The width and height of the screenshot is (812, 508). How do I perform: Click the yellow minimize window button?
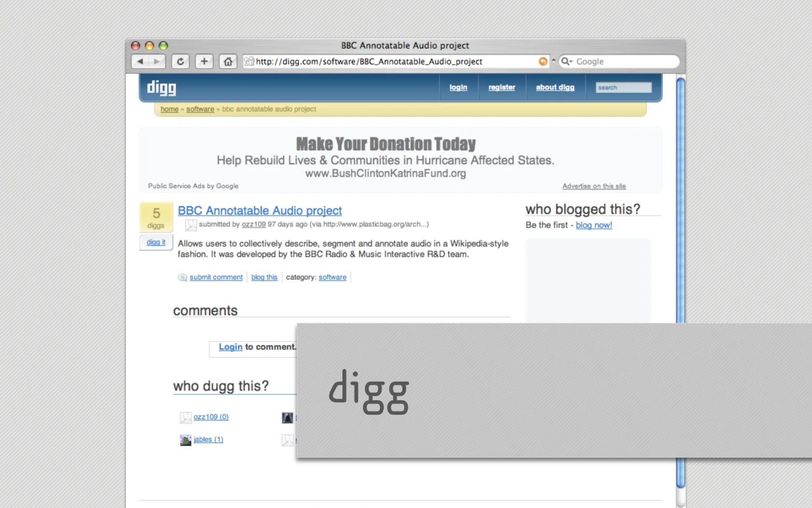pyautogui.click(x=149, y=46)
